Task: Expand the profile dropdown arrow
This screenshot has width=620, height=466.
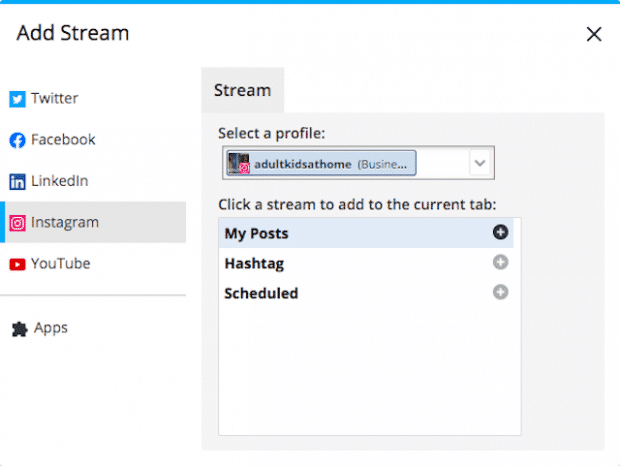Action: 480,163
